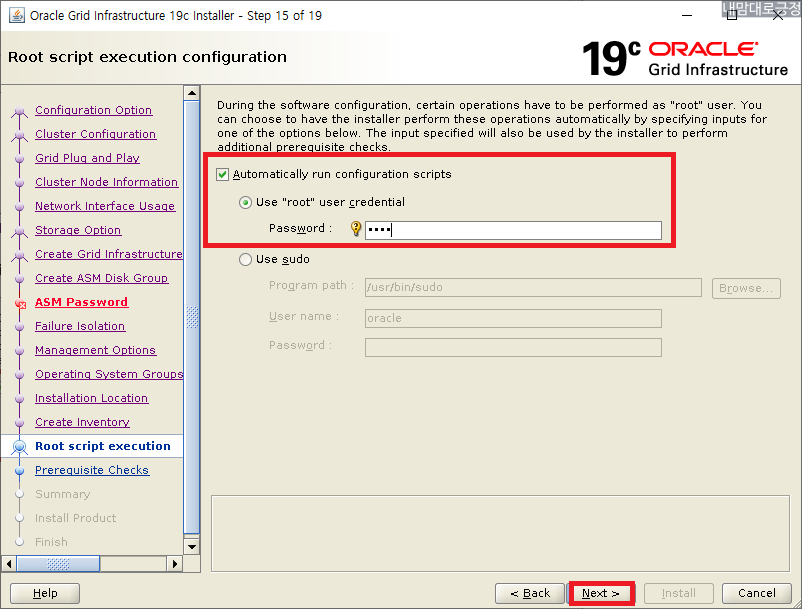Viewport: 802px width, 609px height.
Task: Click the Browse... button
Action: 746,288
